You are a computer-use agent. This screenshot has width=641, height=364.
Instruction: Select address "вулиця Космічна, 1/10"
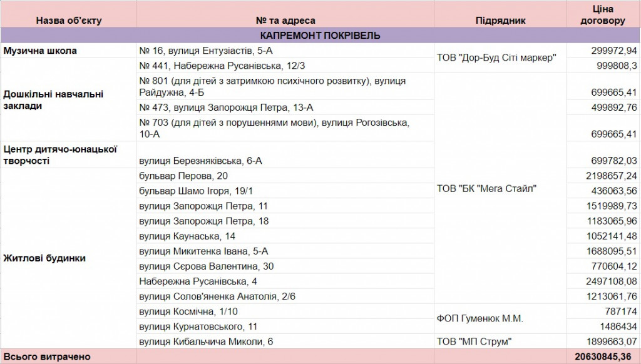(188, 311)
